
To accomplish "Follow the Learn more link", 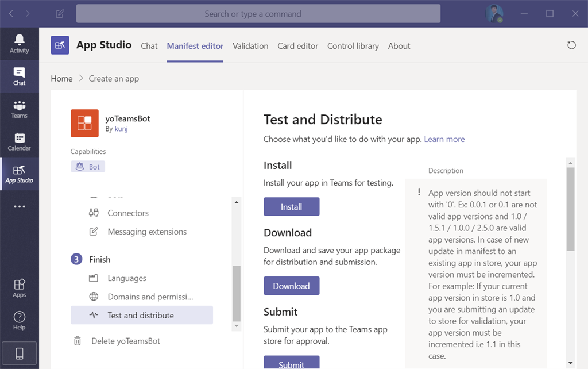I will point(444,139).
